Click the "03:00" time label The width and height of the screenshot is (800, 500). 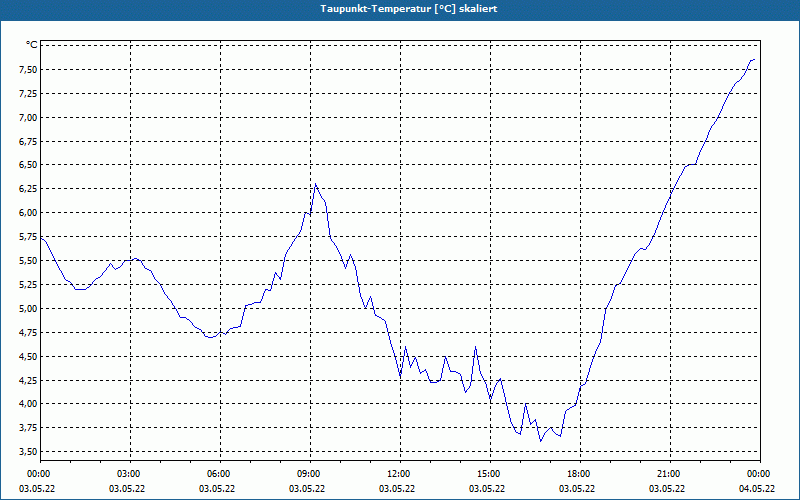[130, 474]
